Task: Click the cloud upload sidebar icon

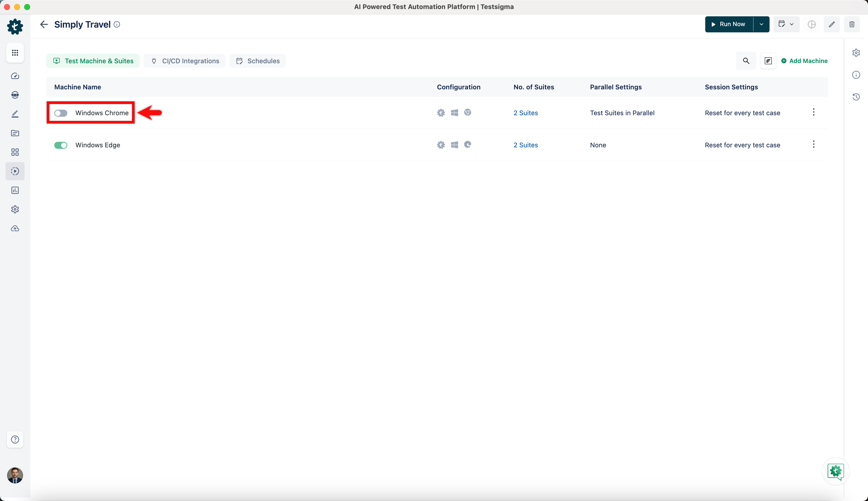Action: pos(15,228)
